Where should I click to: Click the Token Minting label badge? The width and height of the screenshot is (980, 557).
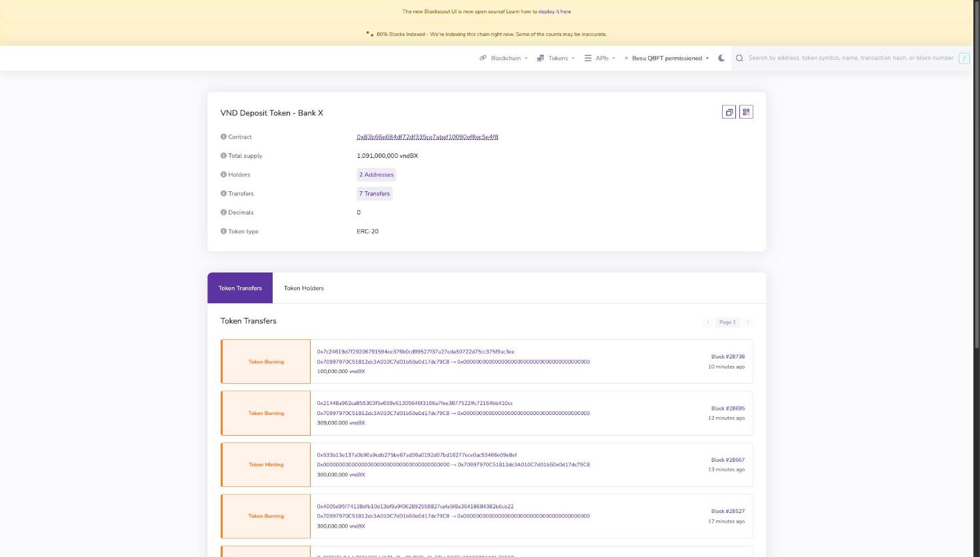(266, 464)
